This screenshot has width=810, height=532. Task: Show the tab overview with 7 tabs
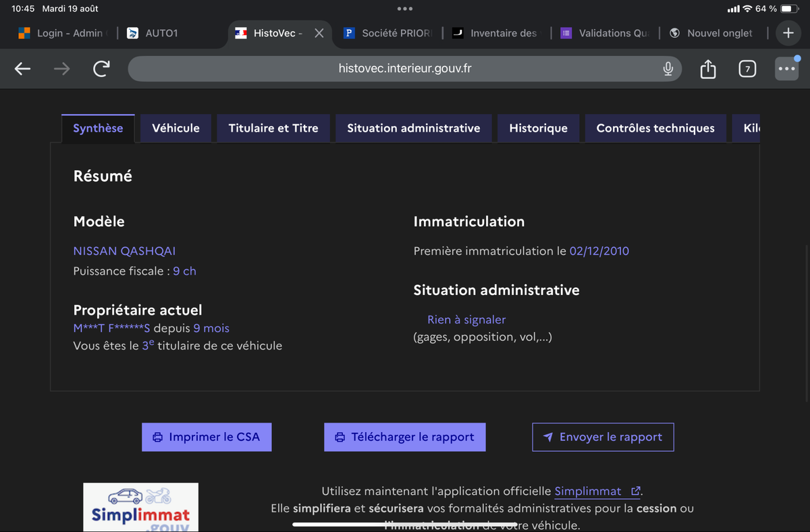pyautogui.click(x=747, y=69)
